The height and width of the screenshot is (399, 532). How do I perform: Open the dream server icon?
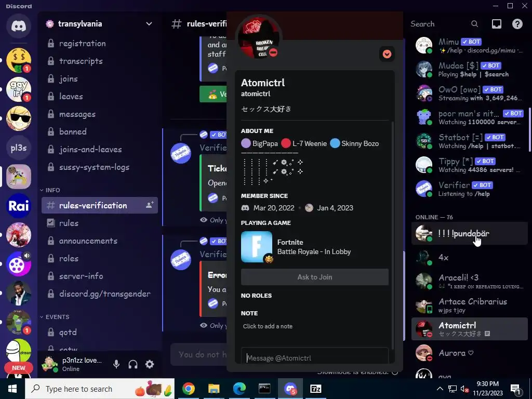coord(19,351)
